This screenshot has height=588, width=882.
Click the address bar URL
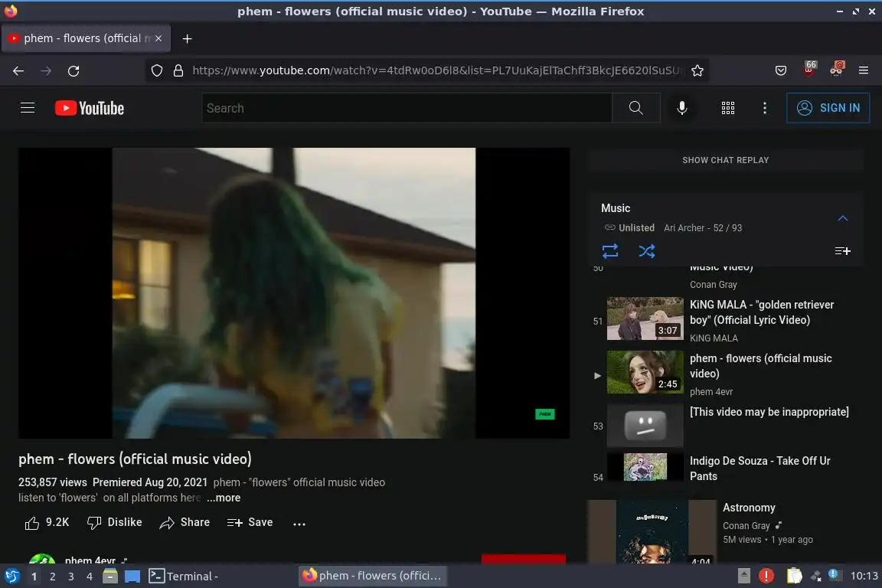click(x=438, y=71)
